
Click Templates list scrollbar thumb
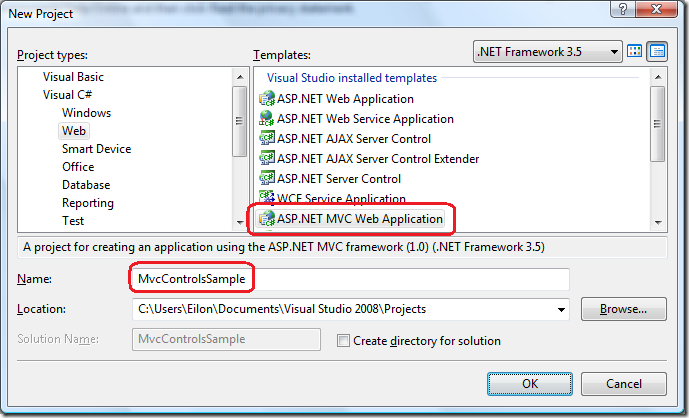tap(658, 124)
